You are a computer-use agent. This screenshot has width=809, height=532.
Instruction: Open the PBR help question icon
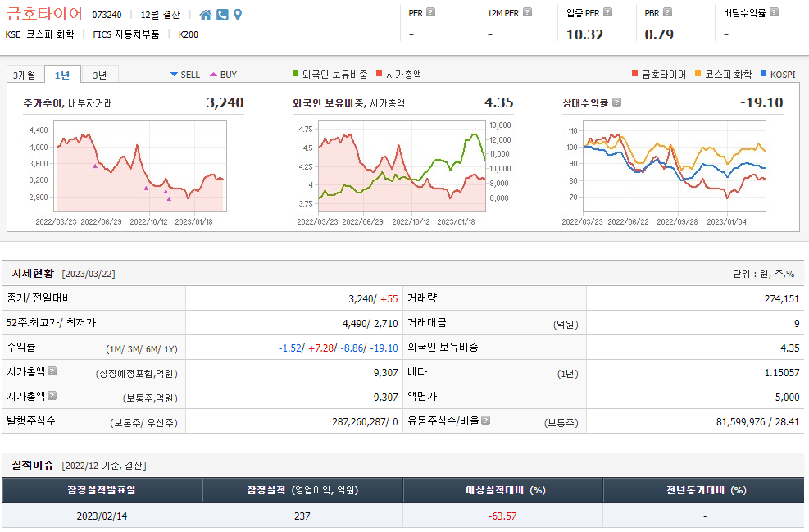click(668, 11)
